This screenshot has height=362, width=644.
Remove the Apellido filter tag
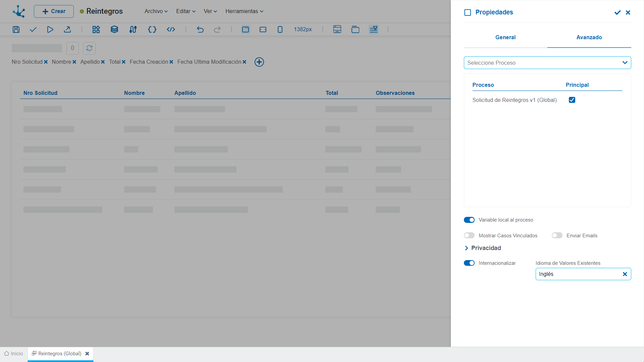[x=103, y=62]
